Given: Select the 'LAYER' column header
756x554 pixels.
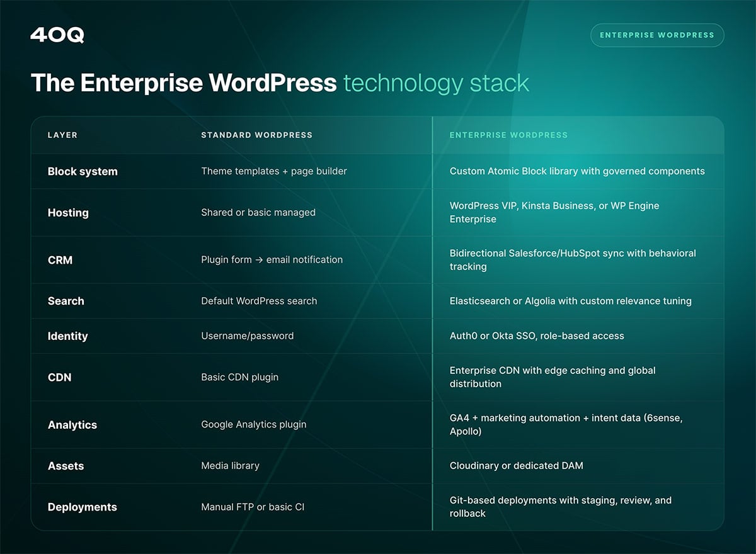Looking at the screenshot, I should tap(62, 135).
